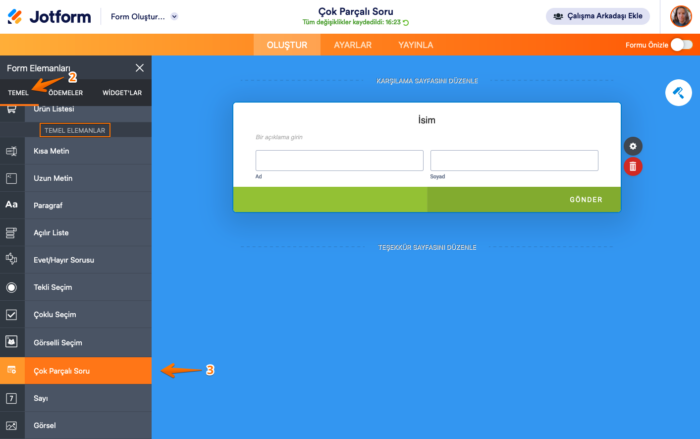The height and width of the screenshot is (439, 700).
Task: Click the Jotform logo
Action: click(x=49, y=17)
